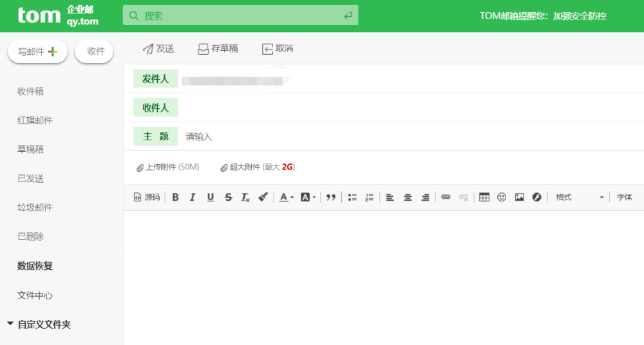Align text to the left

tap(390, 197)
